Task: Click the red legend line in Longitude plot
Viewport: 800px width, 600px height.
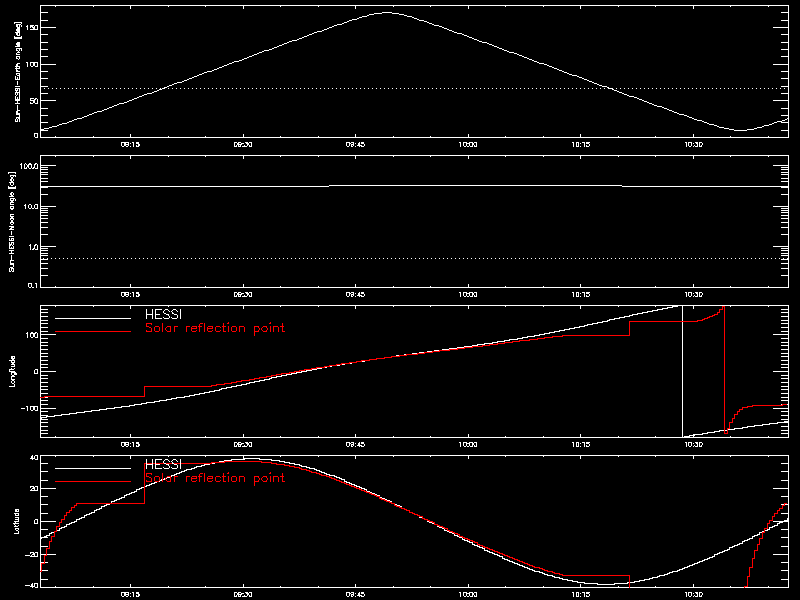Action: (93, 332)
